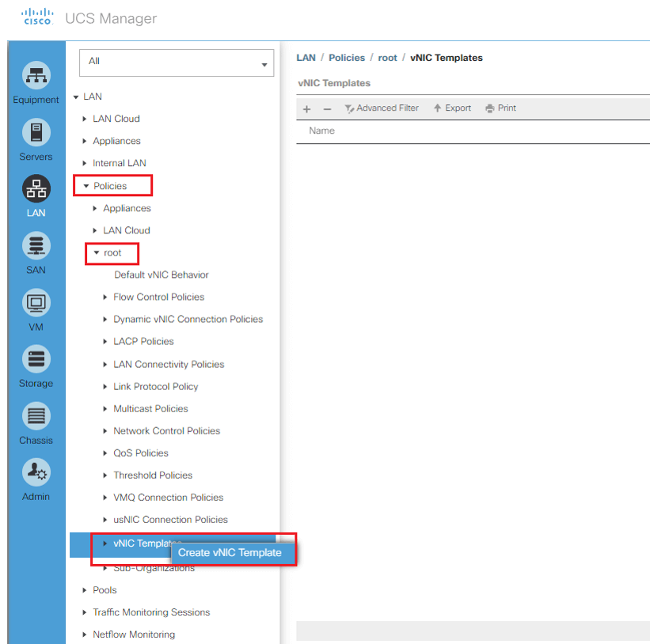The width and height of the screenshot is (650, 644).
Task: Open the Admin section icon
Action: point(36,472)
